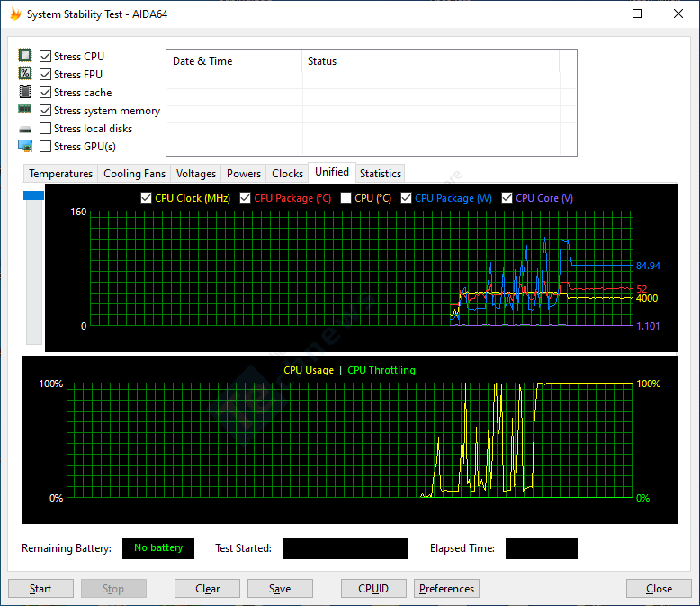Click the CPU Throttling legend label
This screenshot has height=606, width=700.
click(x=381, y=370)
